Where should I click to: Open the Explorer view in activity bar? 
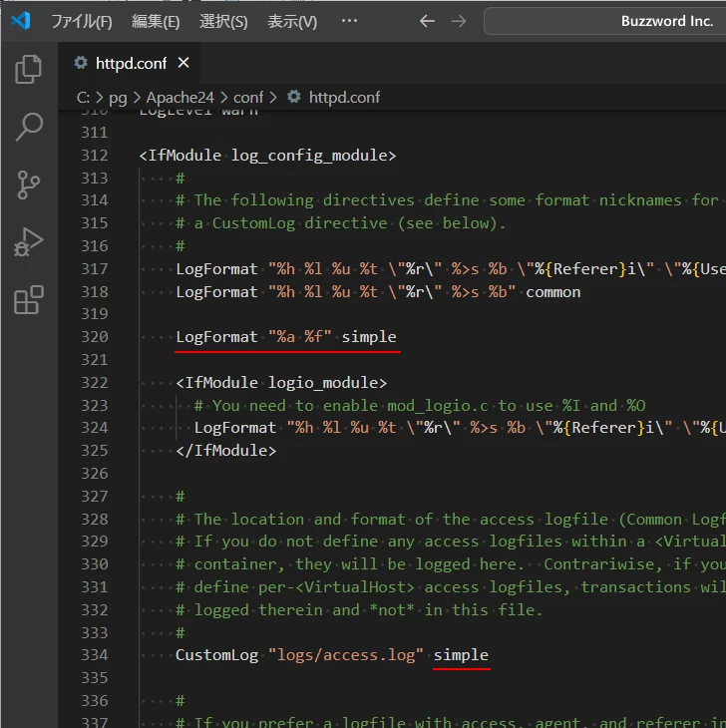click(x=29, y=69)
